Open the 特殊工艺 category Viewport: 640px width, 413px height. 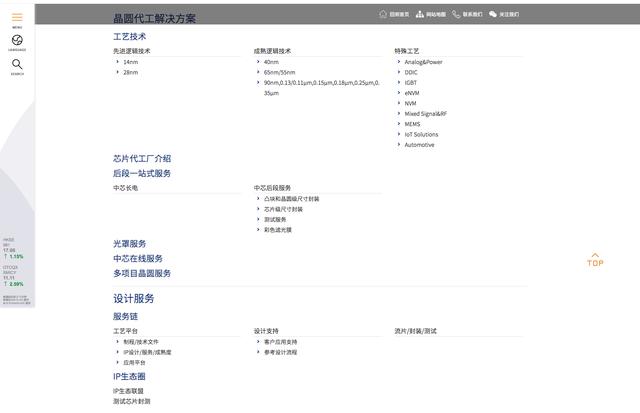point(407,51)
